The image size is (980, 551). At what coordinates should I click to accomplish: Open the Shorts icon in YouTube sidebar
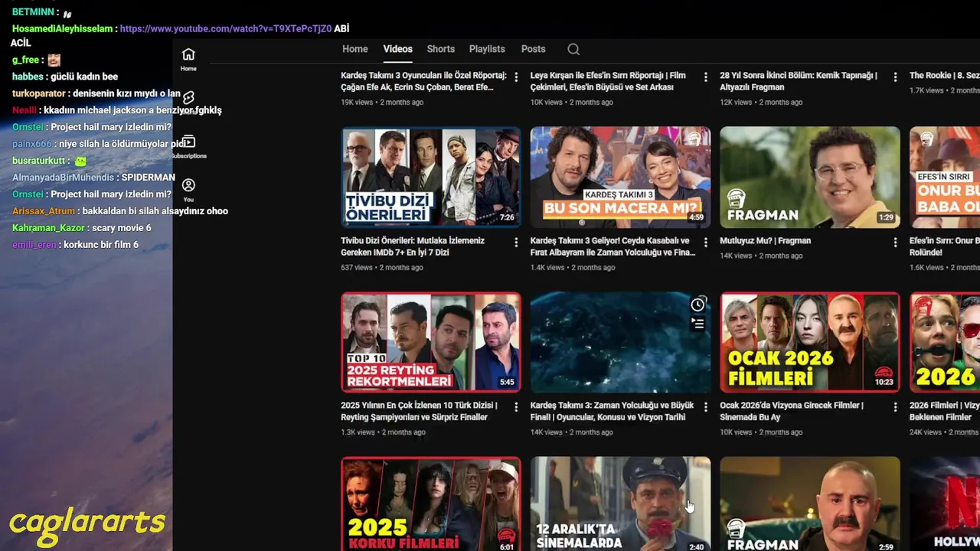(x=188, y=97)
